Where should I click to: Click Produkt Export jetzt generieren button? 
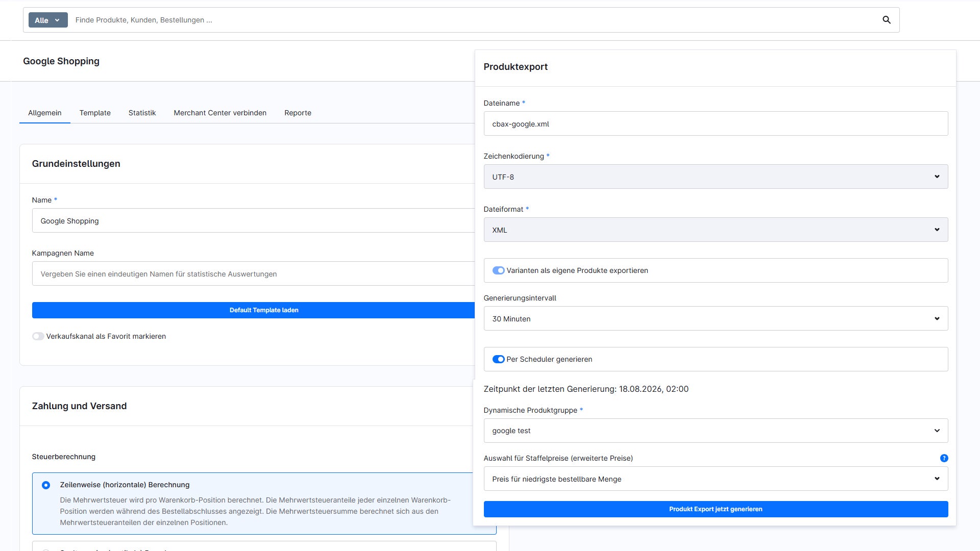coord(716,509)
